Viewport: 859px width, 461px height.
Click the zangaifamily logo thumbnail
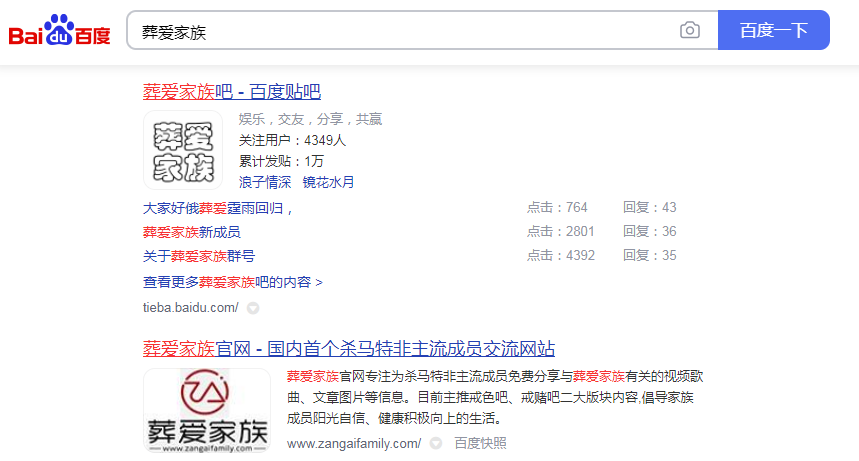point(207,411)
